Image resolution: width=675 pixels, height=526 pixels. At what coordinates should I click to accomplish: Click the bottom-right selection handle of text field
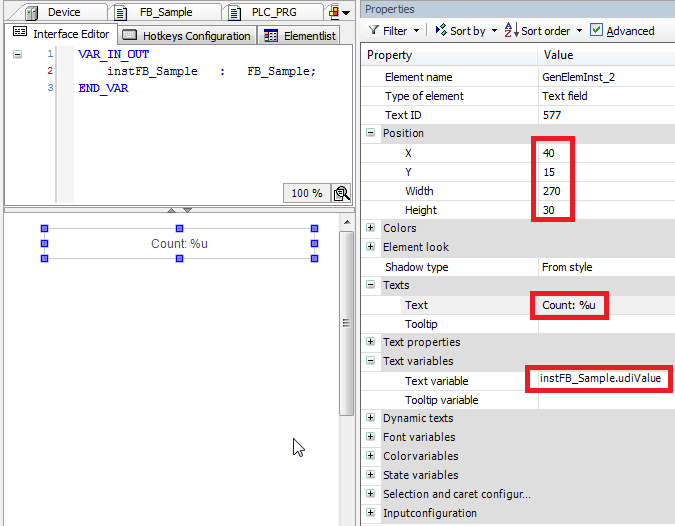(x=314, y=259)
